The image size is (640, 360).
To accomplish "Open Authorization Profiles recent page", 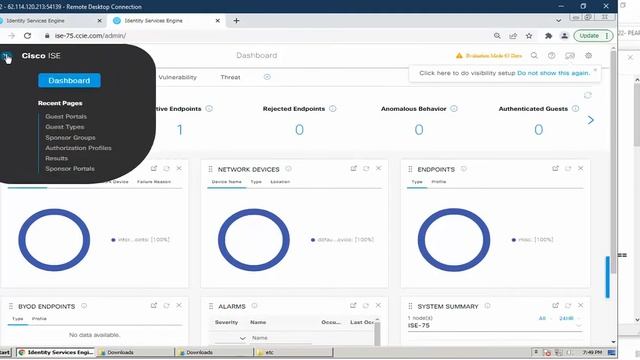I will (78, 148).
